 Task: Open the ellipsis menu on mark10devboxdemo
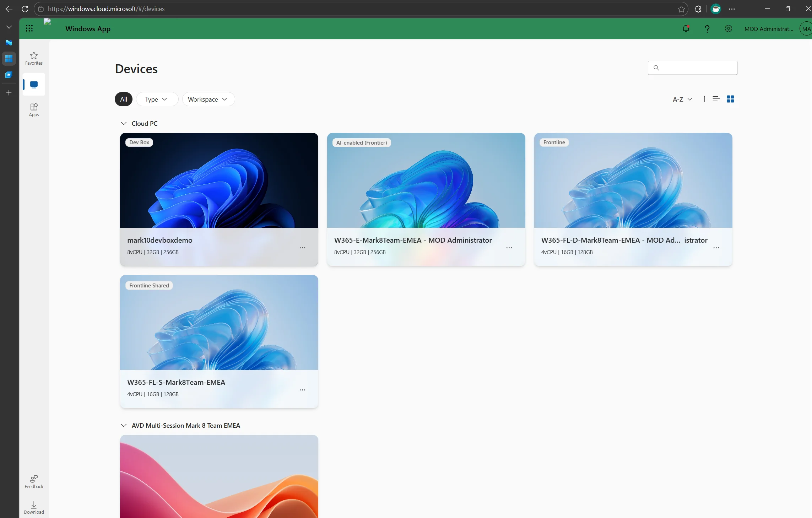click(x=303, y=248)
